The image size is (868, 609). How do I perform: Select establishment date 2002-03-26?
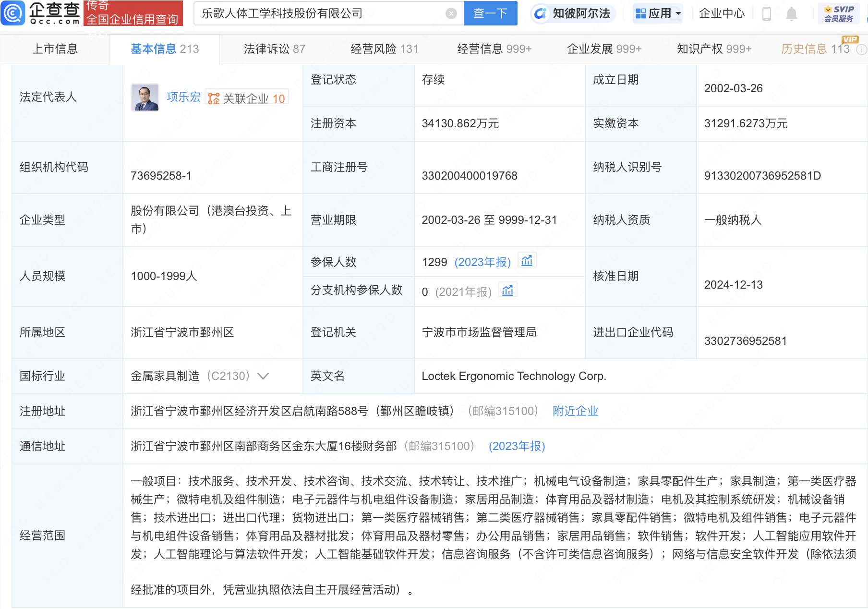(733, 88)
